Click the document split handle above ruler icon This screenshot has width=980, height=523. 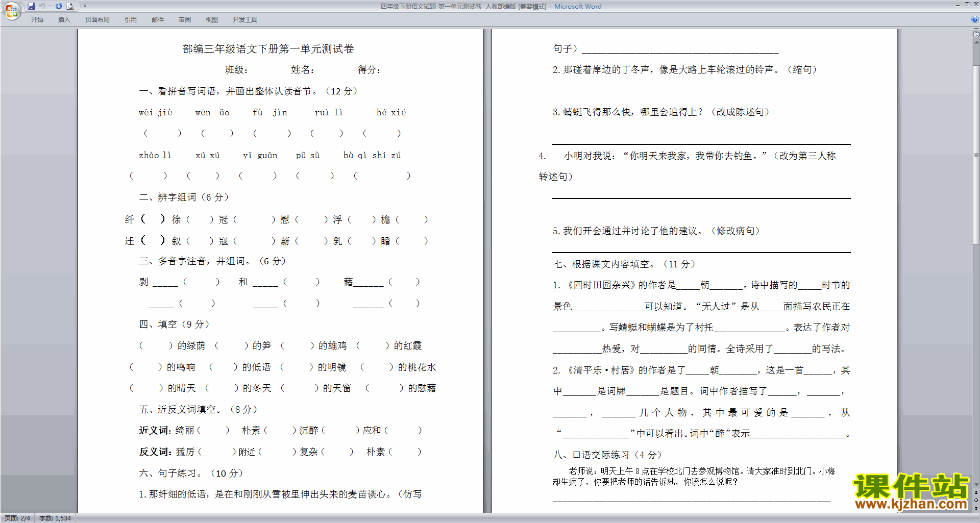click(x=976, y=29)
